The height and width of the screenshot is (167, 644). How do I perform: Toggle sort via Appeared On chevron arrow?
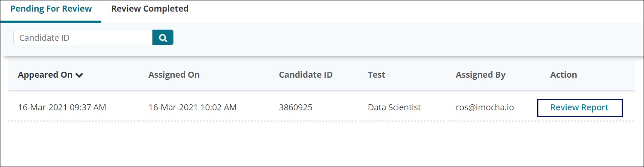point(79,75)
